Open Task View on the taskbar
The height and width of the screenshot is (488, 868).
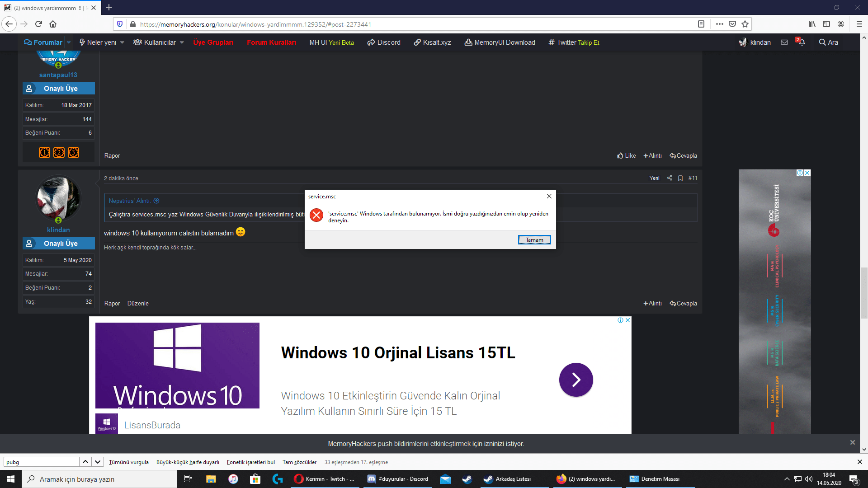coord(188,479)
